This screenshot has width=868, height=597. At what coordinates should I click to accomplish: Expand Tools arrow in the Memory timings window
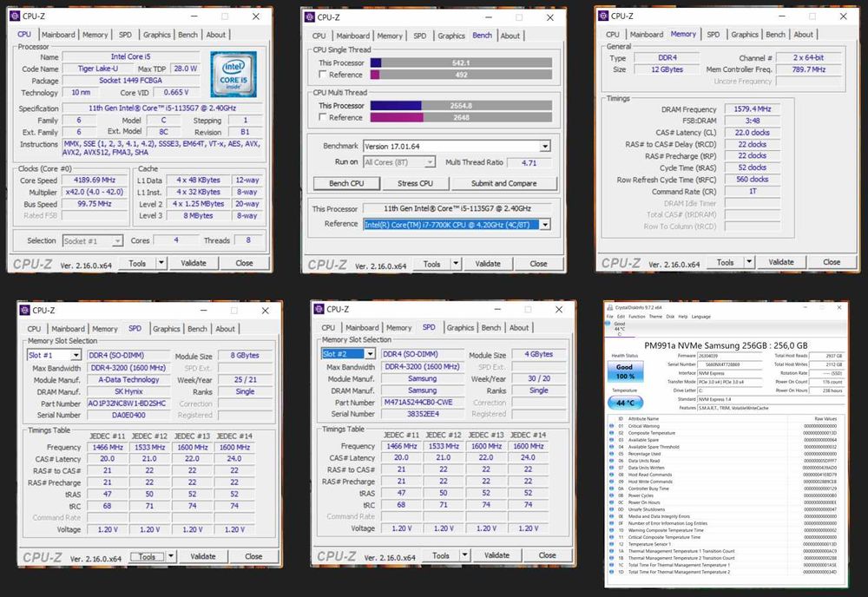(x=749, y=262)
